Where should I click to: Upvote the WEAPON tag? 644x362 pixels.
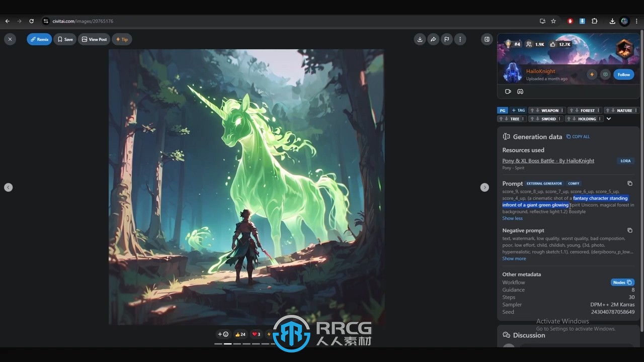531,111
